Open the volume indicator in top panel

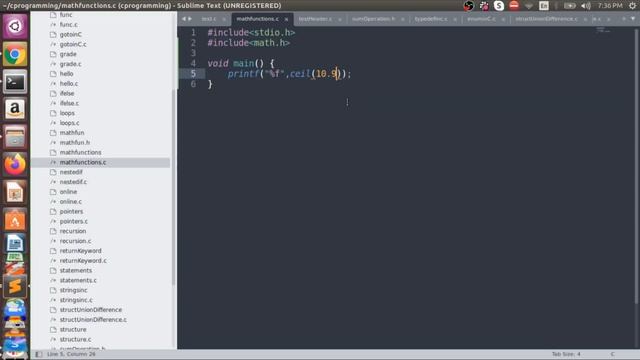pyautogui.click(x=586, y=6)
